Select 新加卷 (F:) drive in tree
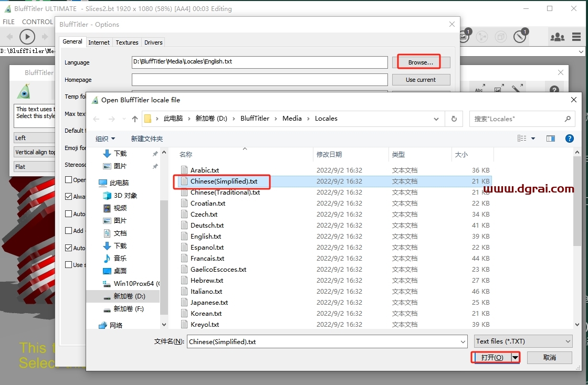This screenshot has width=588, height=385. pos(129,308)
